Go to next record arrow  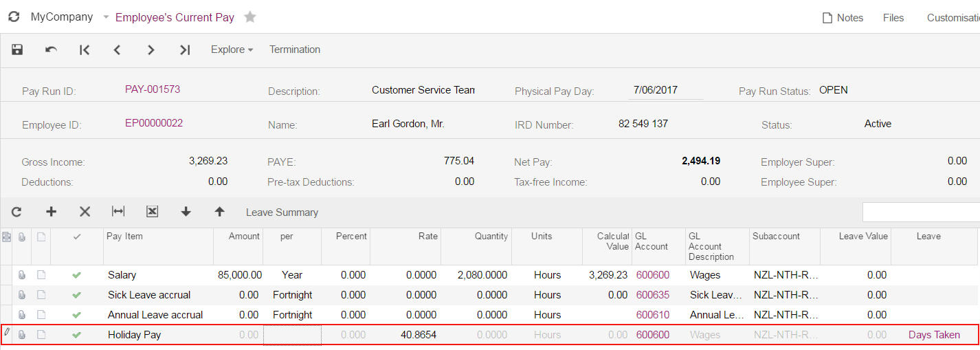coord(151,50)
